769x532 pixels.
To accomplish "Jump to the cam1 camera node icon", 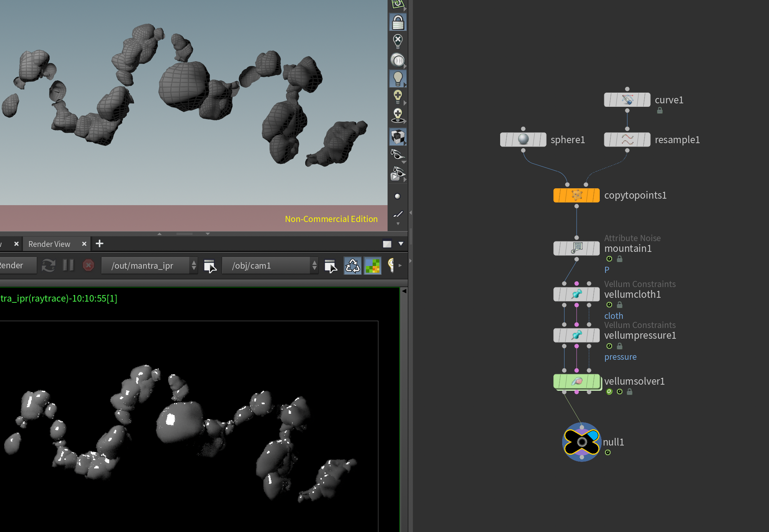I will pos(331,266).
